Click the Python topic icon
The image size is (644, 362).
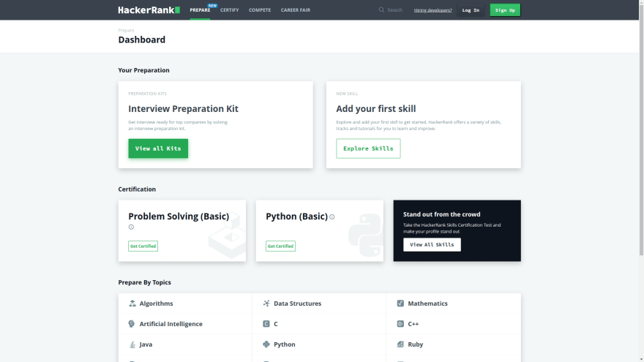[x=266, y=344]
